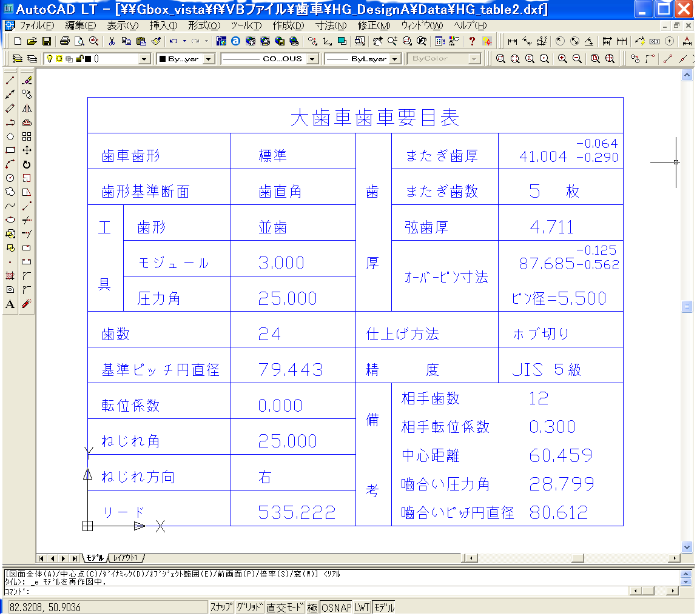
Task: Select the Move tool
Action: tap(27, 150)
